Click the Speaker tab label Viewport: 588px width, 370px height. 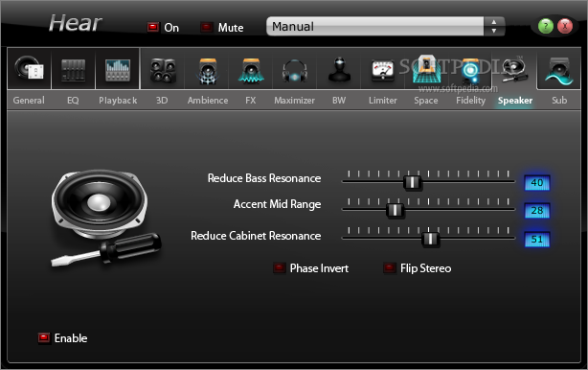point(515,101)
